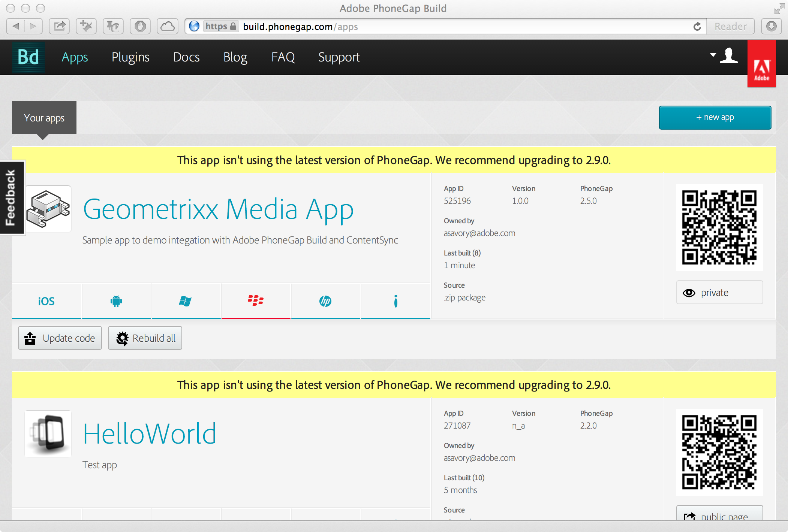
Task: Select the Android platform for Geometrixx Media App
Action: click(x=116, y=301)
